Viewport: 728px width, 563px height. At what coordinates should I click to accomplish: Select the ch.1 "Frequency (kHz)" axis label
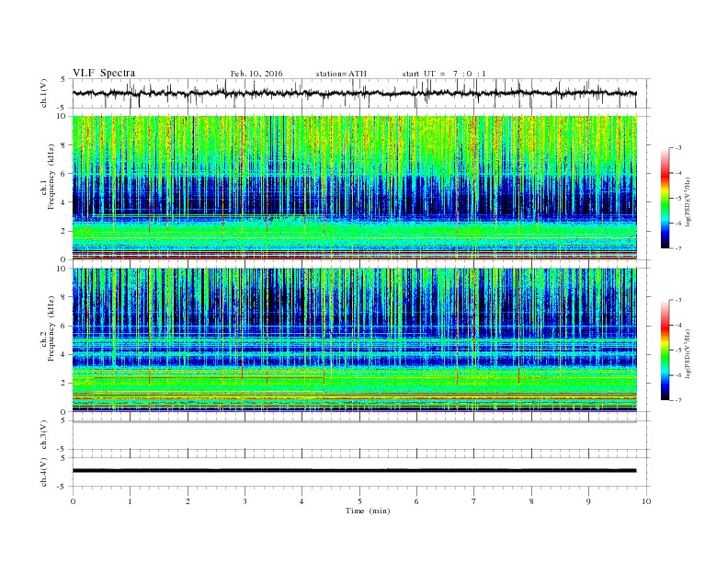pyautogui.click(x=51, y=177)
